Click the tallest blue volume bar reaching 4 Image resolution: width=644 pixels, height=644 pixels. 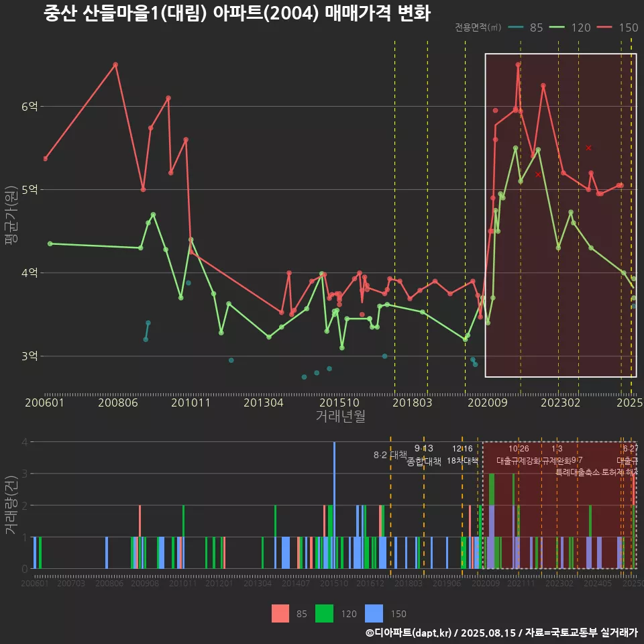click(x=334, y=505)
